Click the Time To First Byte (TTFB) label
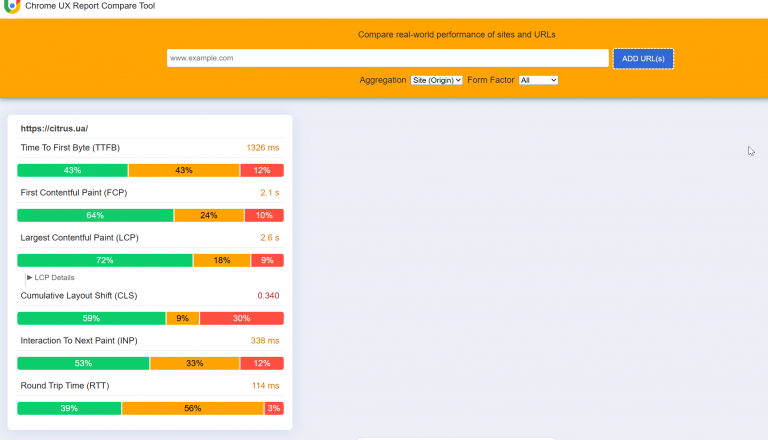Image resolution: width=768 pixels, height=440 pixels. (x=70, y=147)
